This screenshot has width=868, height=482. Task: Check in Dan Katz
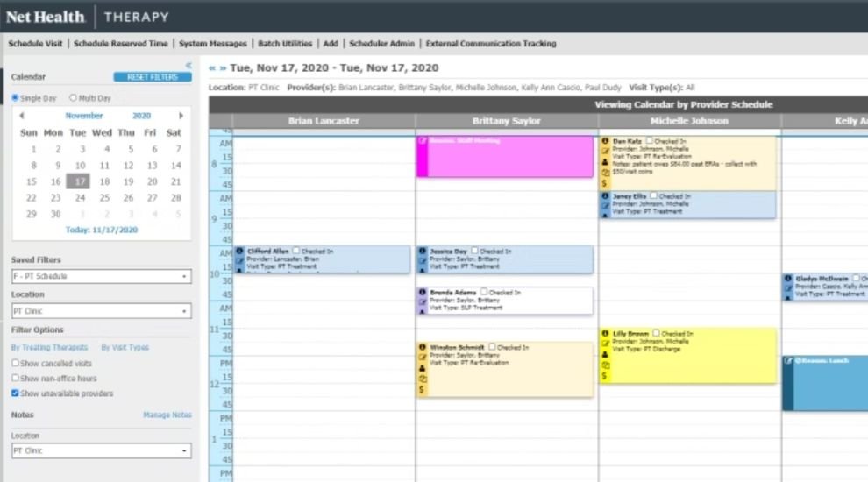click(650, 140)
